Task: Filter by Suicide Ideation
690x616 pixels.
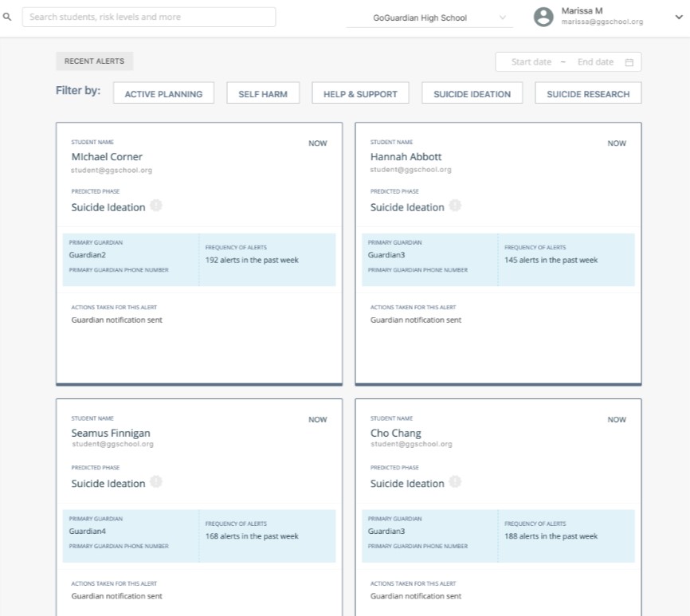Action: [472, 94]
